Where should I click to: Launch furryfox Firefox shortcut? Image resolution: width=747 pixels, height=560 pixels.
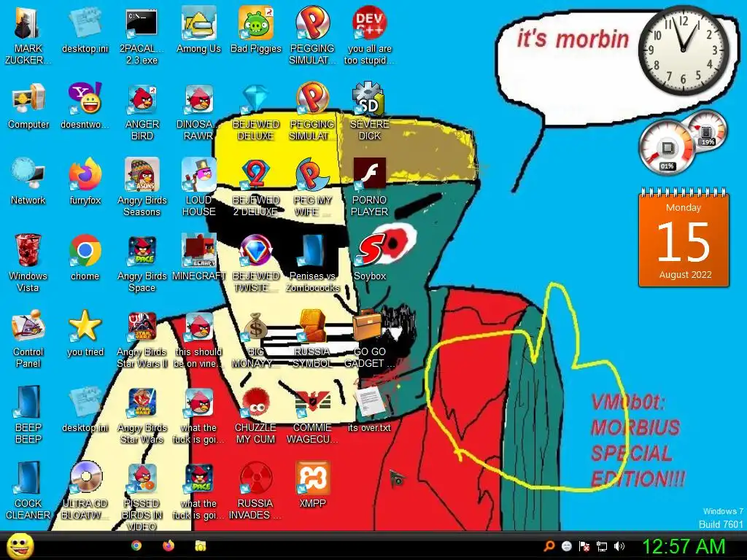(x=85, y=175)
